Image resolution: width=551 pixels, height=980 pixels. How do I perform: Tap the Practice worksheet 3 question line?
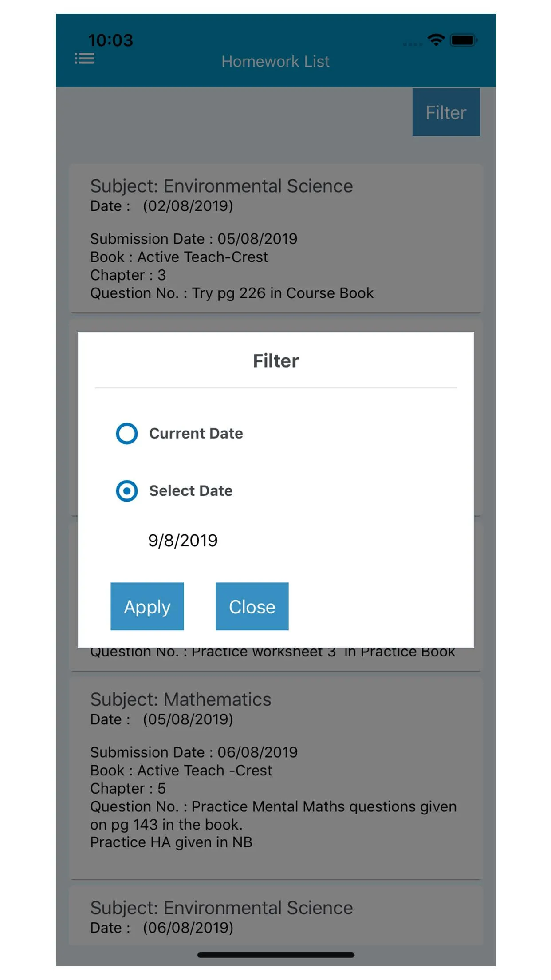coord(272,653)
